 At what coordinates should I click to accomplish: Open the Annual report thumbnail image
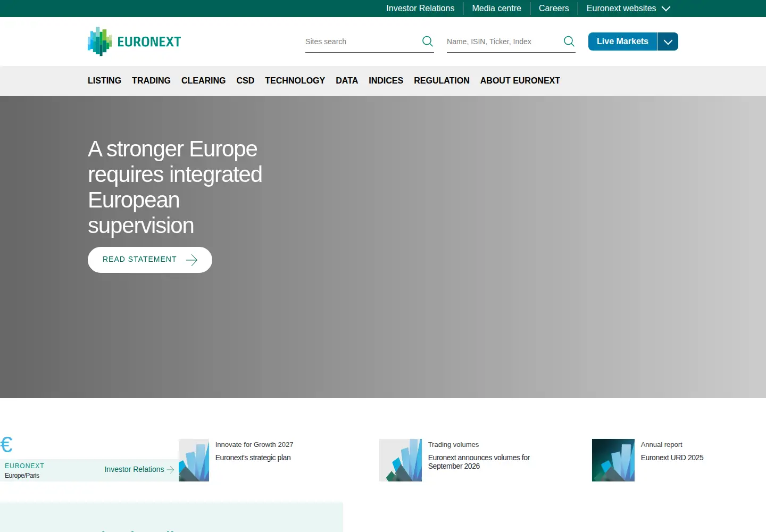pyautogui.click(x=613, y=460)
